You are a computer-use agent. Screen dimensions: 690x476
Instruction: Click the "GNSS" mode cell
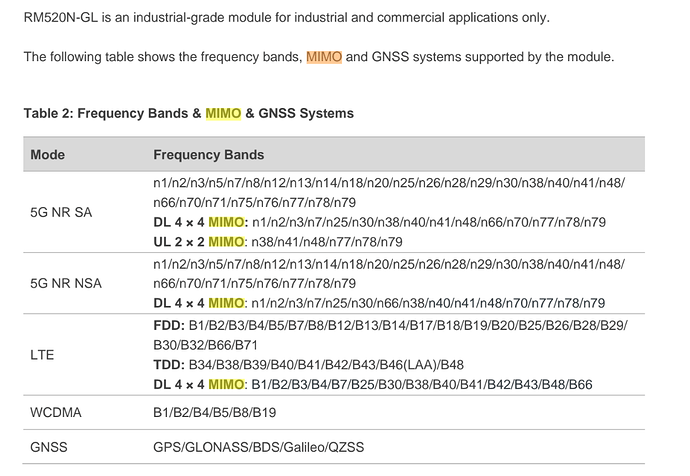click(48, 448)
